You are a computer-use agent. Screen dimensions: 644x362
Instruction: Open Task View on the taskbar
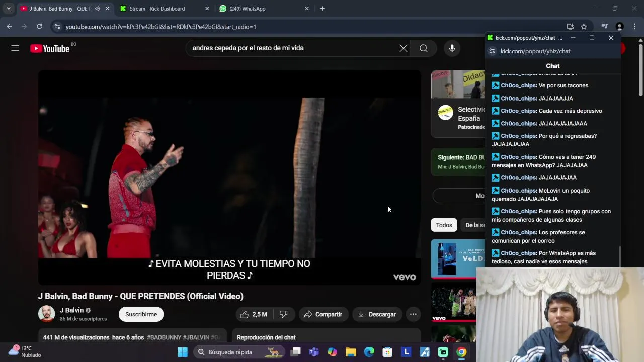point(296,352)
